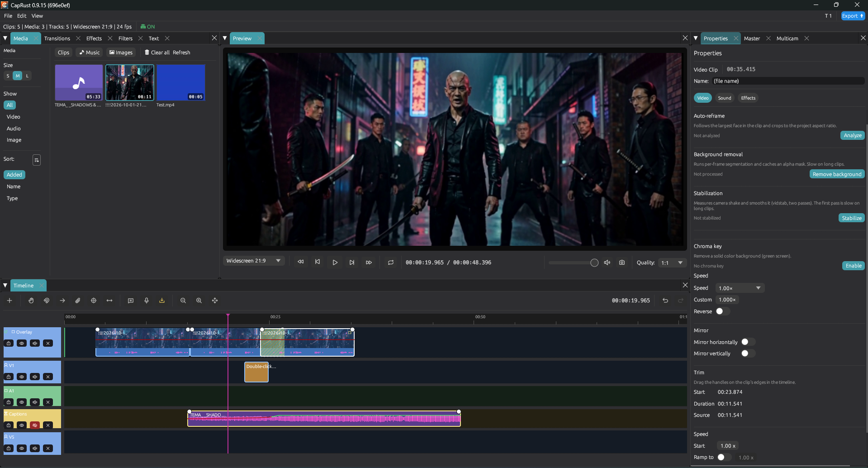The image size is (868, 468).
Task: Click the crosshair target icon in timeline toolbar
Action: click(94, 301)
